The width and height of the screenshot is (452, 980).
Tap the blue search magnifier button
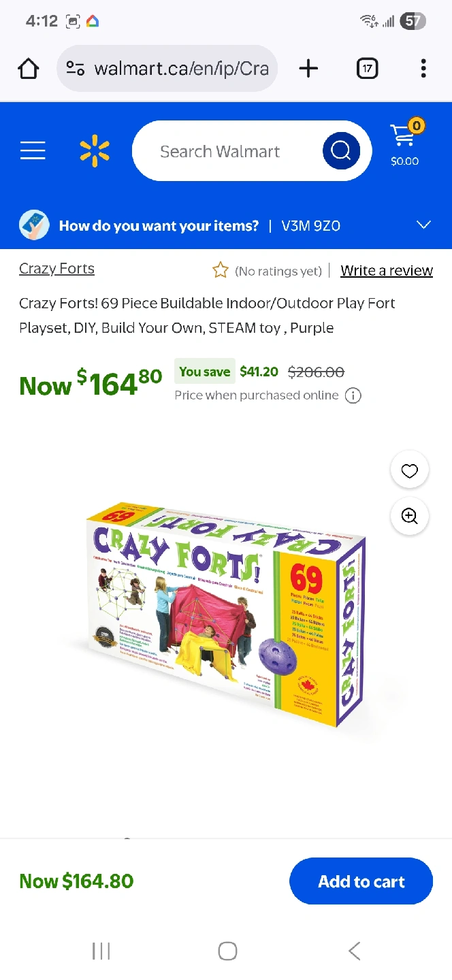tap(341, 150)
